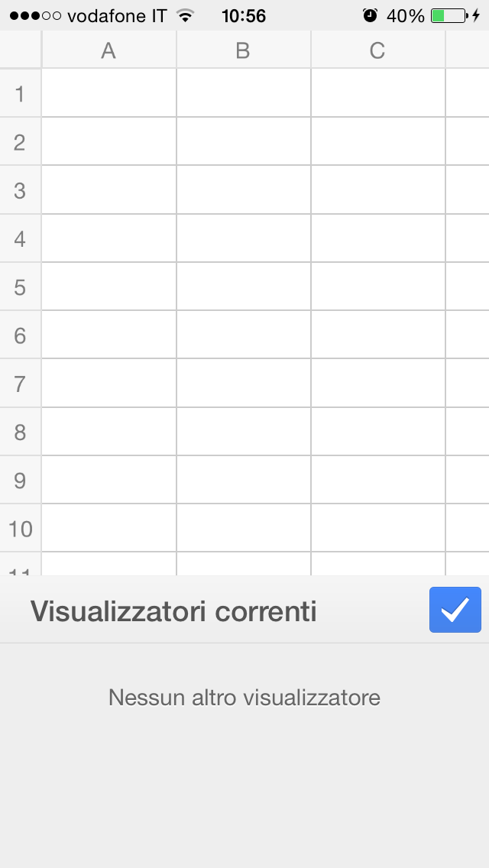
Task: Tap the Wi-Fi signal icon
Action: (x=184, y=15)
